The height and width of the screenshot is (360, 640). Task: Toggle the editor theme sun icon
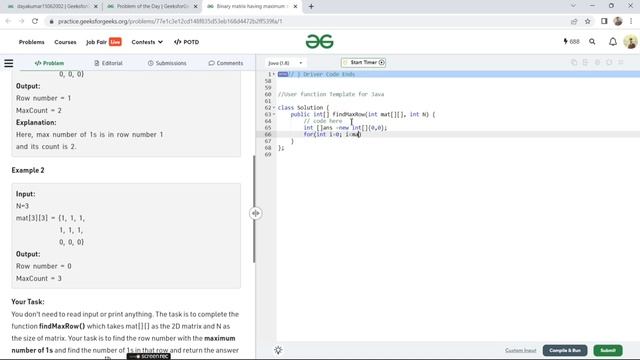278,350
